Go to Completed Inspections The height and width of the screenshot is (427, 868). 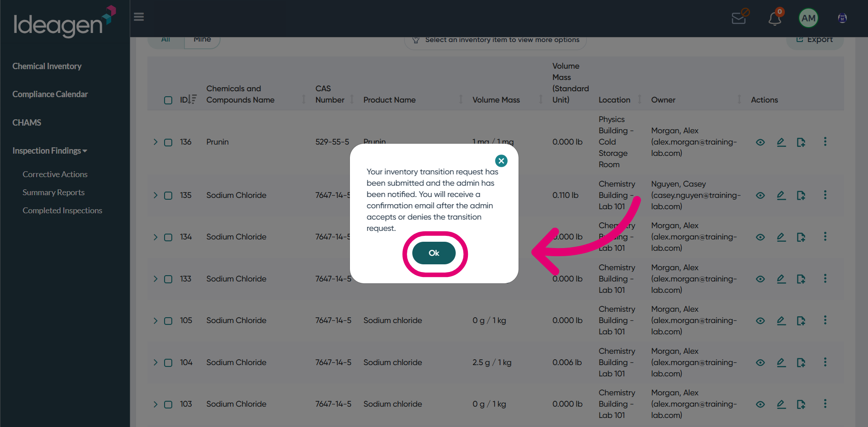62,211
